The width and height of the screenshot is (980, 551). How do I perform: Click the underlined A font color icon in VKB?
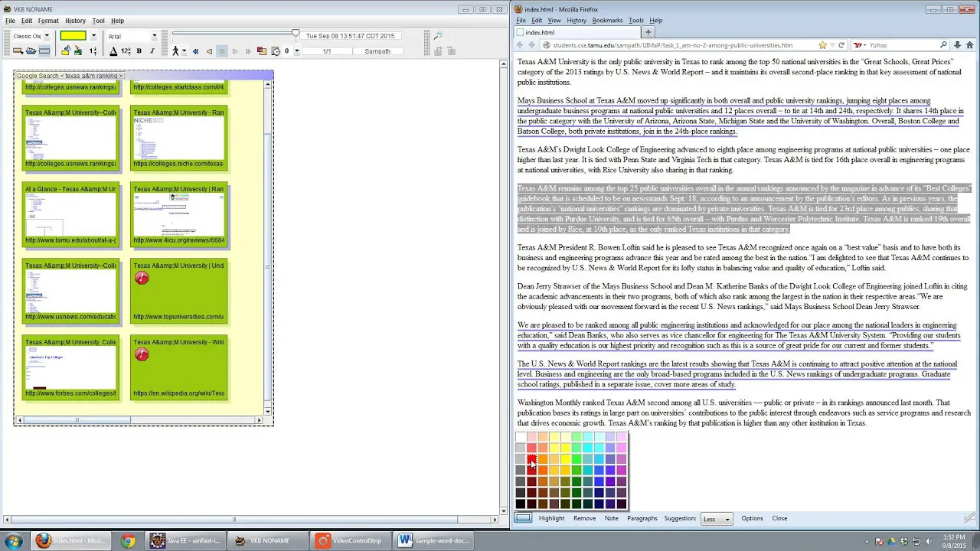pos(113,51)
